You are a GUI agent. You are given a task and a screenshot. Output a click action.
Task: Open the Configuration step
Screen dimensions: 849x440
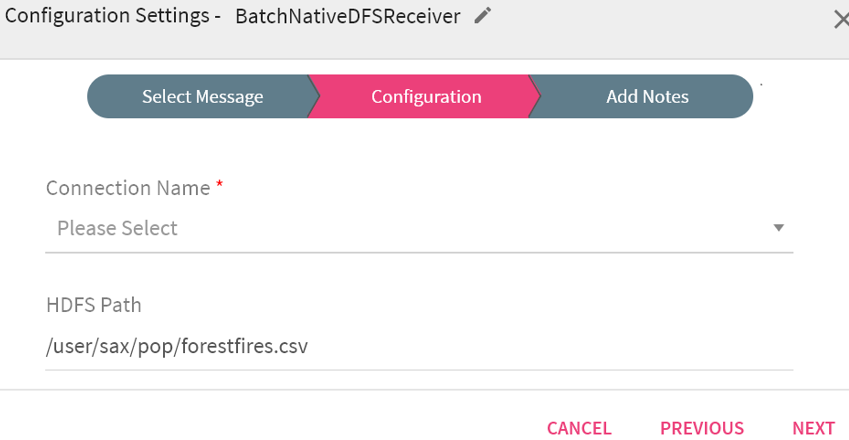click(x=426, y=96)
